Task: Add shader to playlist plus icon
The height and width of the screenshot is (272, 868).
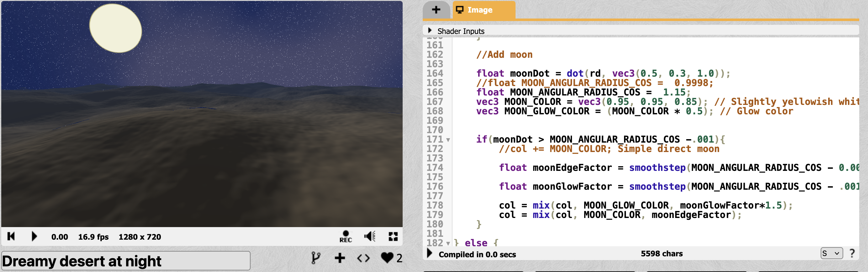Action: coord(340,258)
